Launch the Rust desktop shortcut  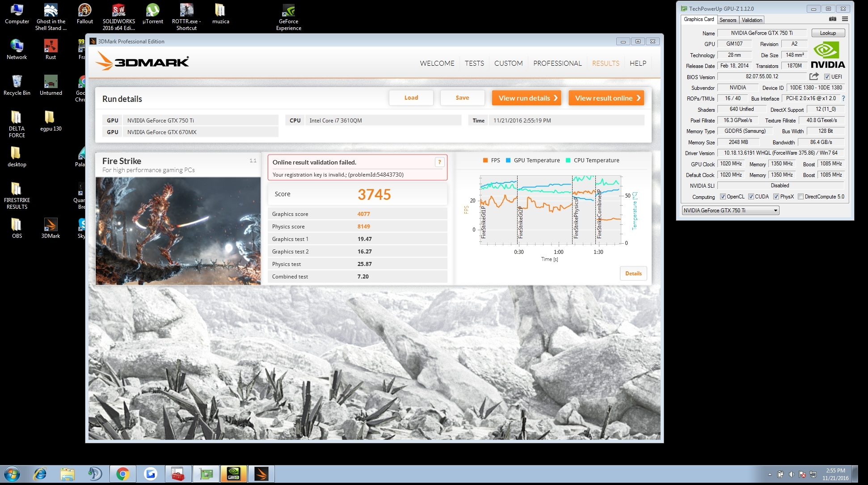(x=51, y=50)
